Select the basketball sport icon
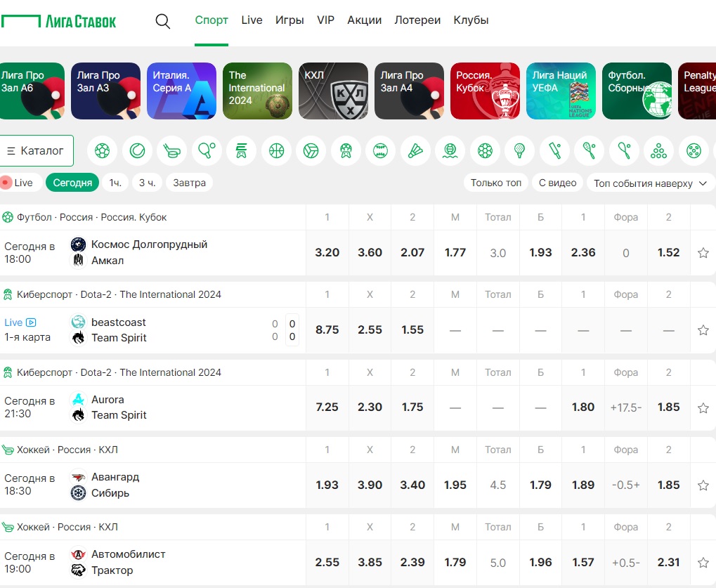 [276, 150]
